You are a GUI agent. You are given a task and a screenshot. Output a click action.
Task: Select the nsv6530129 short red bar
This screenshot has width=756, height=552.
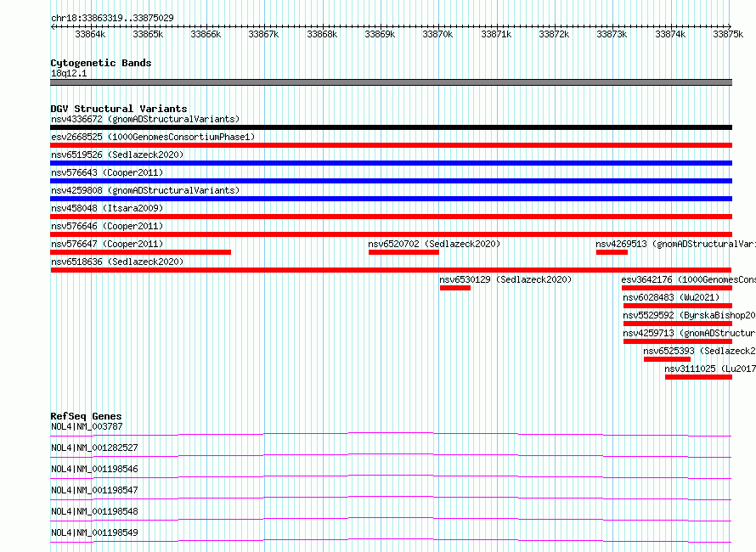pos(455,288)
